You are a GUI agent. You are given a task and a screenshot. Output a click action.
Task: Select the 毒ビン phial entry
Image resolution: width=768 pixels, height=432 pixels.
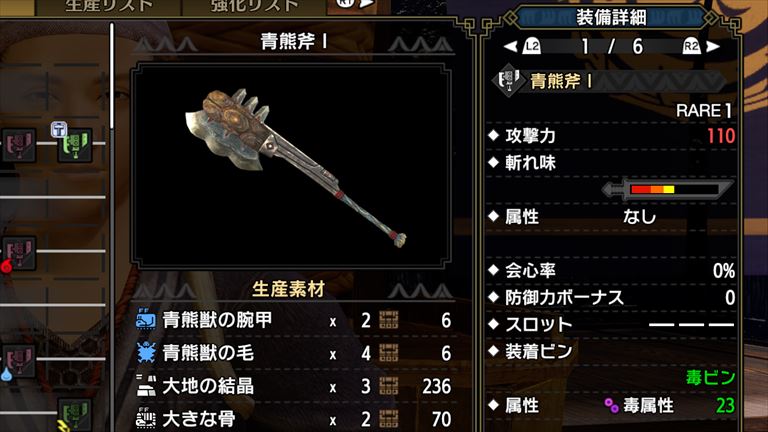coord(710,378)
